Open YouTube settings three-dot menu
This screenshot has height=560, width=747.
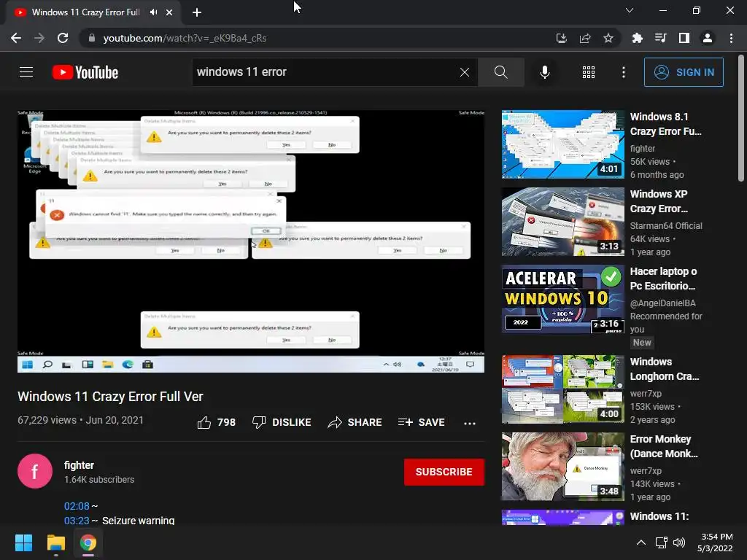[x=623, y=72]
